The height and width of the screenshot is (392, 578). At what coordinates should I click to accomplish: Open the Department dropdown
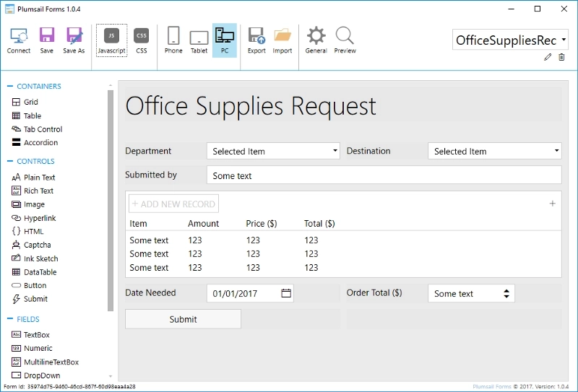tap(273, 151)
